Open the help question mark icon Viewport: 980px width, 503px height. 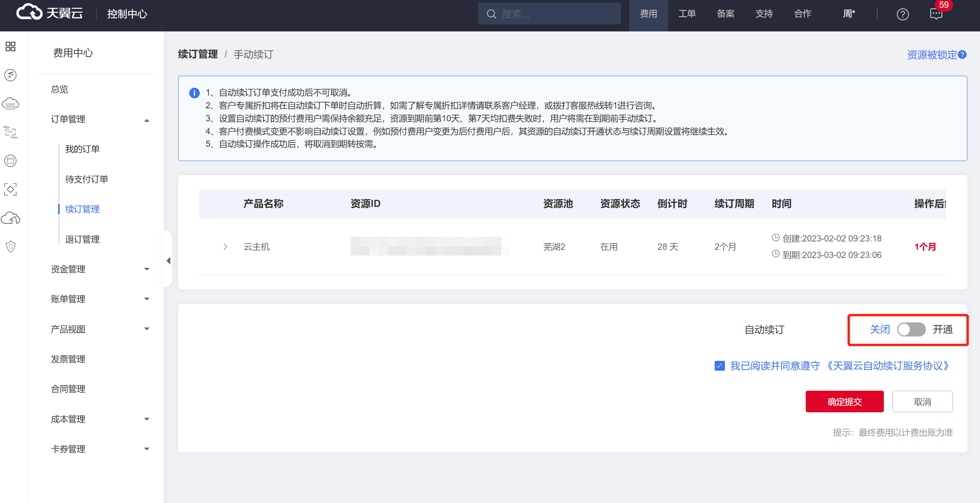(x=902, y=15)
